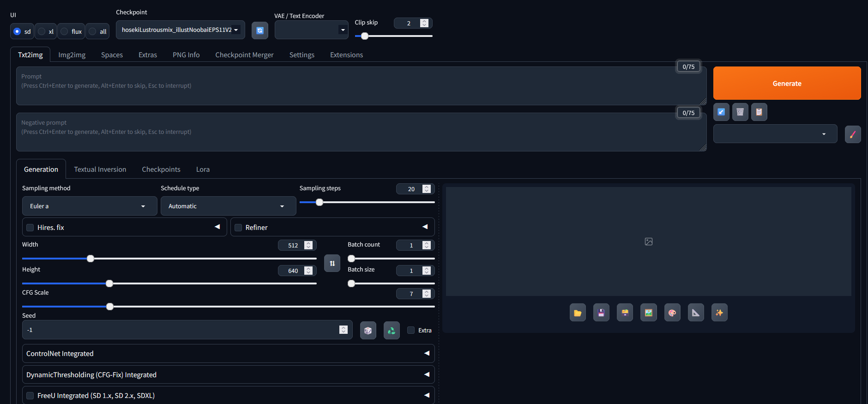This screenshot has width=868, height=404.
Task: Select the flux UI radio button
Action: [x=65, y=31]
